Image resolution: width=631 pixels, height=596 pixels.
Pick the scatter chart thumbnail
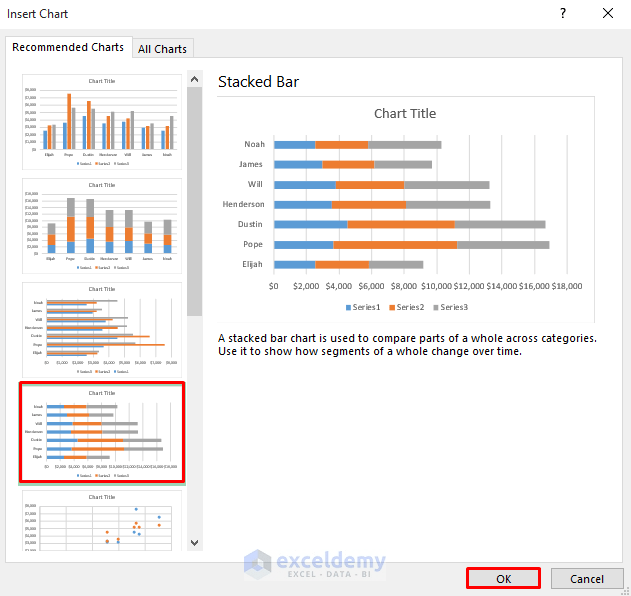[x=102, y=520]
